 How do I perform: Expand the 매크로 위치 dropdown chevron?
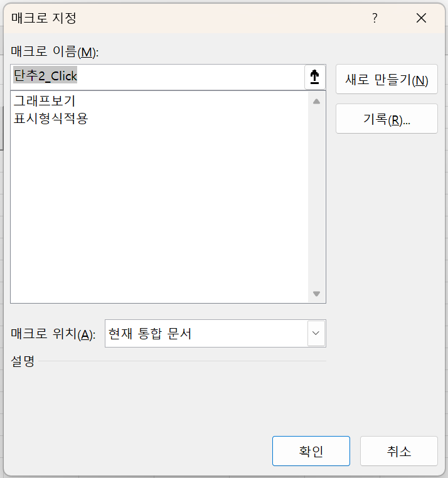click(x=316, y=333)
